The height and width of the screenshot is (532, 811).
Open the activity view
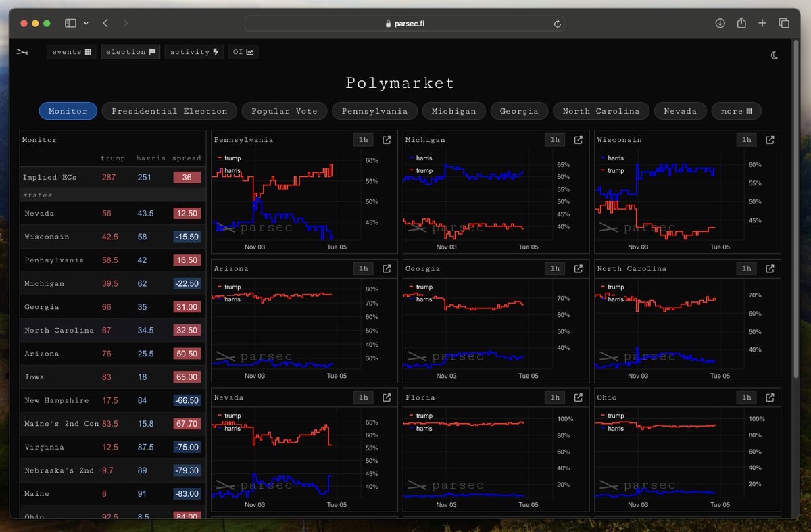[194, 52]
